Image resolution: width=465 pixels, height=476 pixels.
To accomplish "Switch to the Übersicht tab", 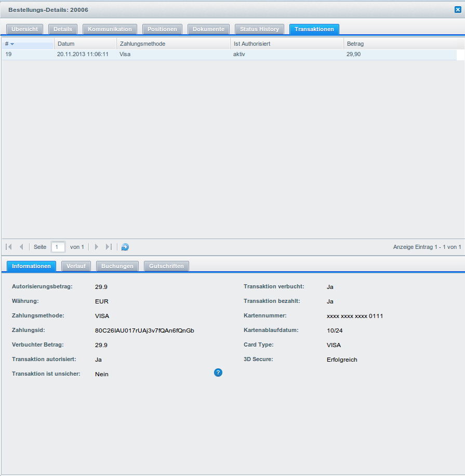I will coord(24,29).
